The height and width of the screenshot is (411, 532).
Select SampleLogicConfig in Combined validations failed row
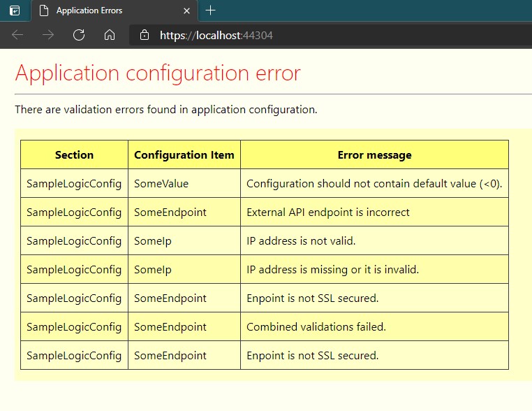tap(74, 326)
